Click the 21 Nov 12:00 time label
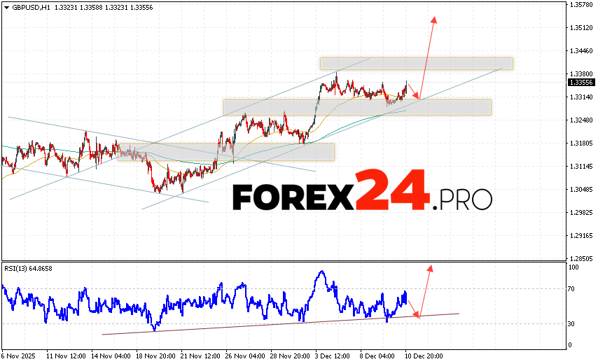This screenshot has height=364, width=598. (x=200, y=356)
